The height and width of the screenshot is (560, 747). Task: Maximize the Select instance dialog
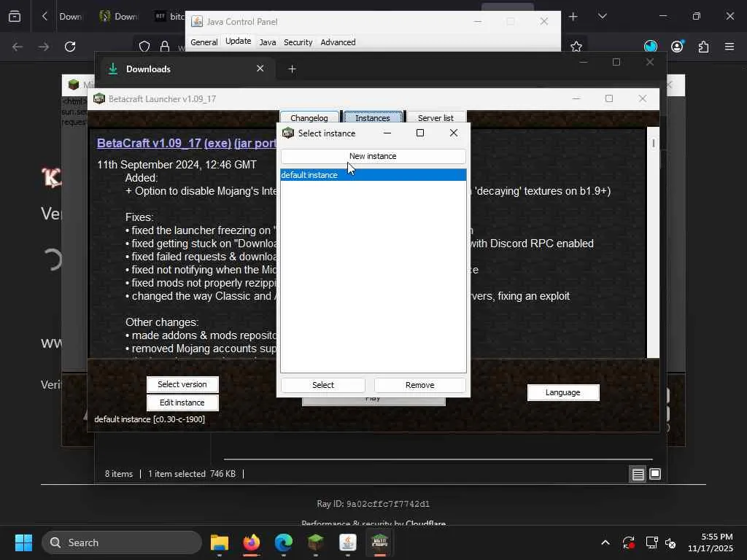click(420, 133)
